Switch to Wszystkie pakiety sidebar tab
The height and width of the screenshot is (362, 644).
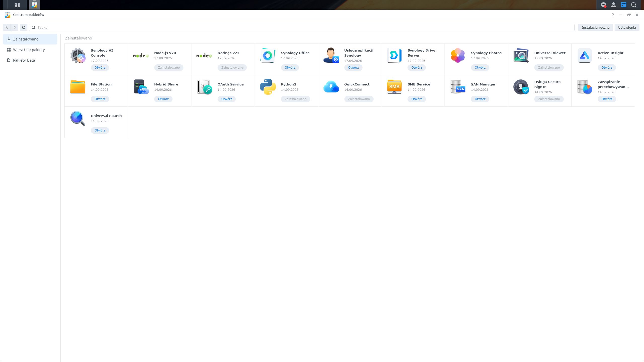click(x=30, y=50)
